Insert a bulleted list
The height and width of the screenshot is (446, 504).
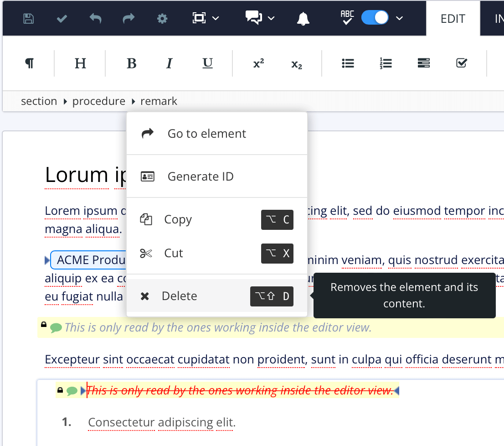[x=348, y=63]
